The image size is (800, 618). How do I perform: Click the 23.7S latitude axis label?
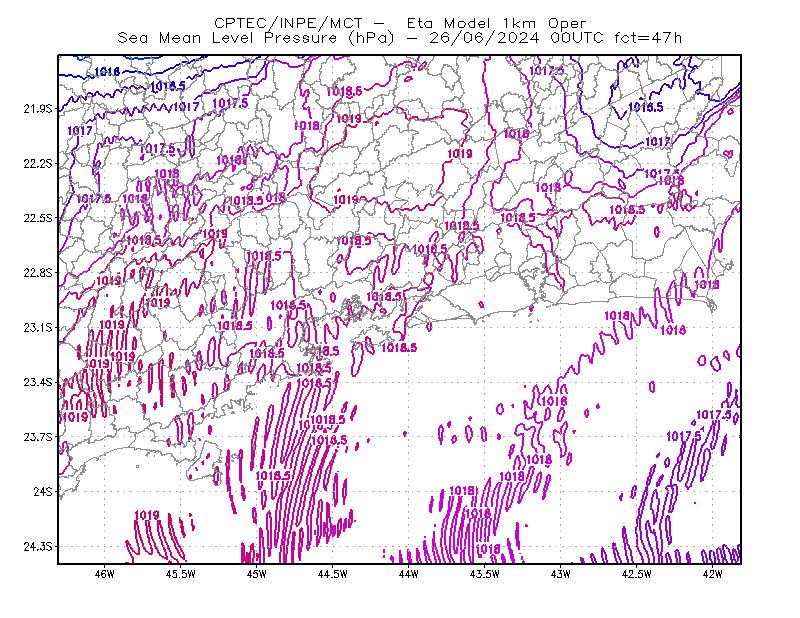click(38, 437)
